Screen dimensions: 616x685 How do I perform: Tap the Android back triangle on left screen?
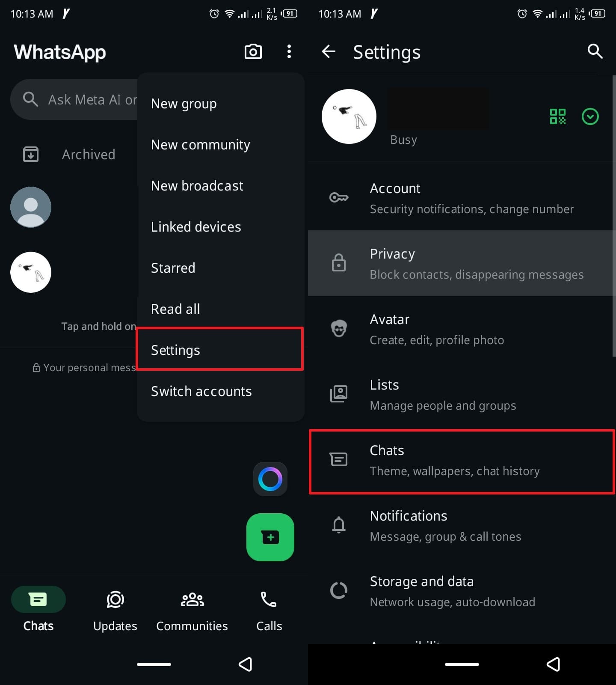pos(246,664)
